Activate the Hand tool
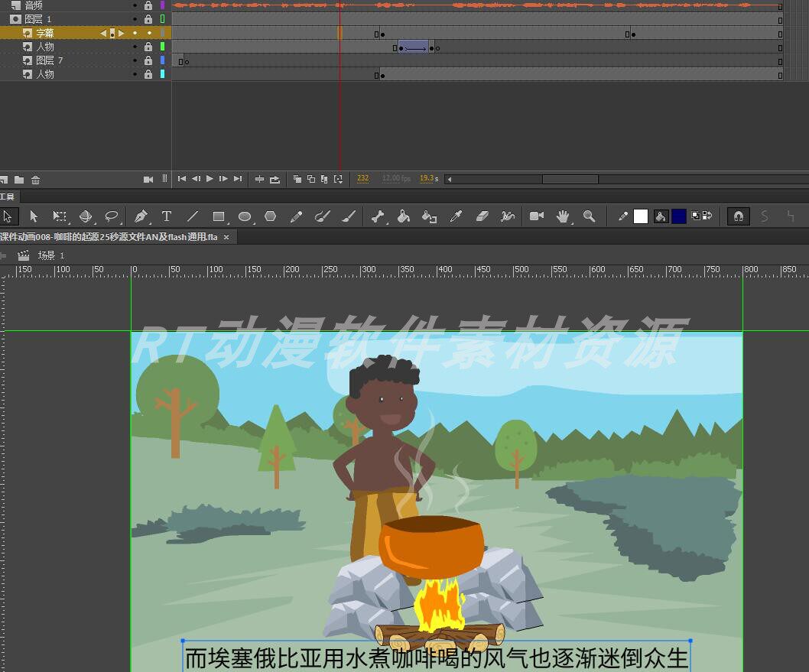The image size is (809, 672). tap(562, 216)
